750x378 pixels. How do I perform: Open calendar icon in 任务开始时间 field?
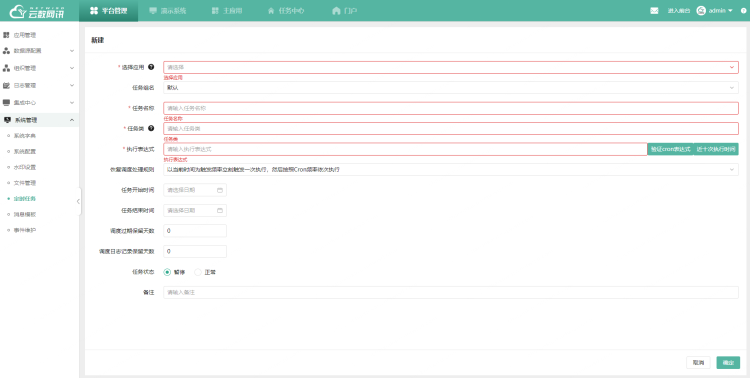pos(220,190)
